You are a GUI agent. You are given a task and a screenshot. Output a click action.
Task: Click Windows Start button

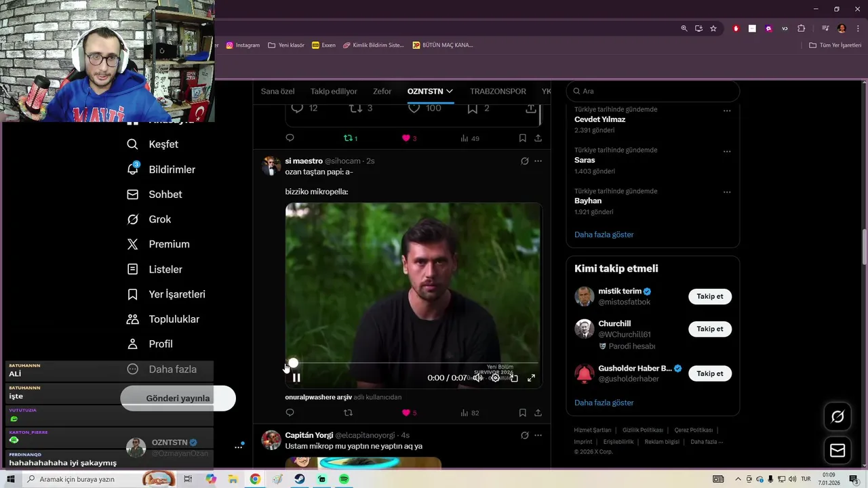click(x=11, y=479)
